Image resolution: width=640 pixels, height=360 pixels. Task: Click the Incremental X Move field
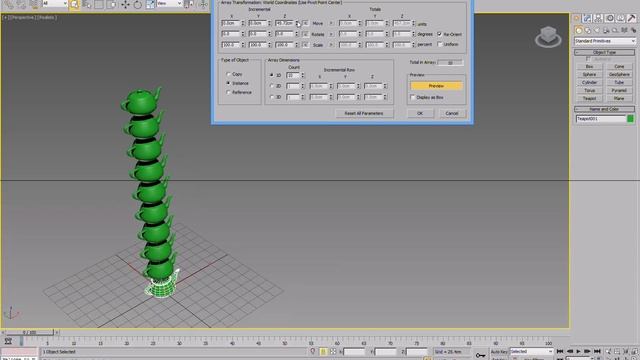point(231,23)
